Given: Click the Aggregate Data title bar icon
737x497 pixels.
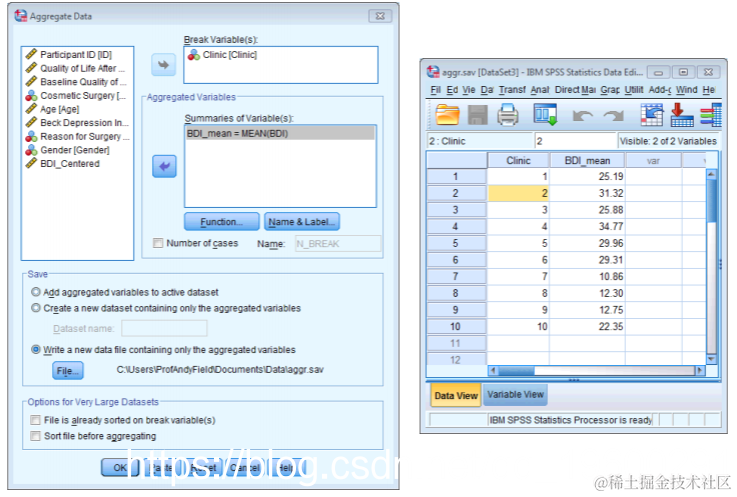Looking at the screenshot, I should 21,16.
